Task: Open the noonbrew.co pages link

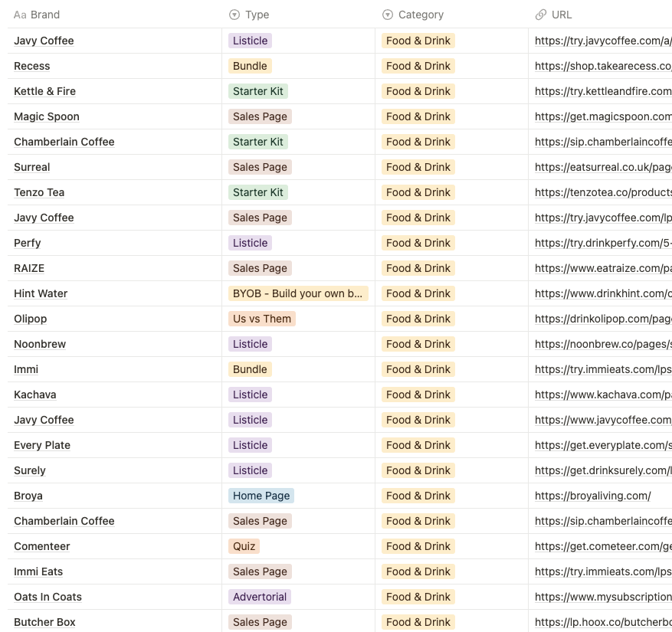Action: pos(603,344)
